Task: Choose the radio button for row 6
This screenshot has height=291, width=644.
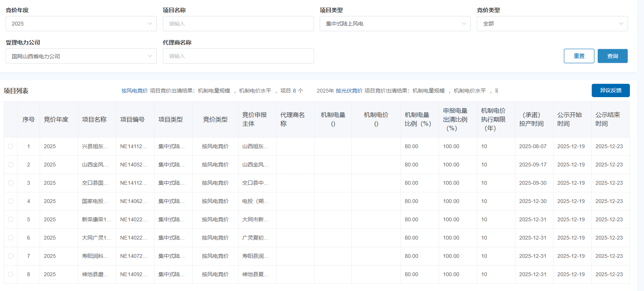Action: click(11, 238)
